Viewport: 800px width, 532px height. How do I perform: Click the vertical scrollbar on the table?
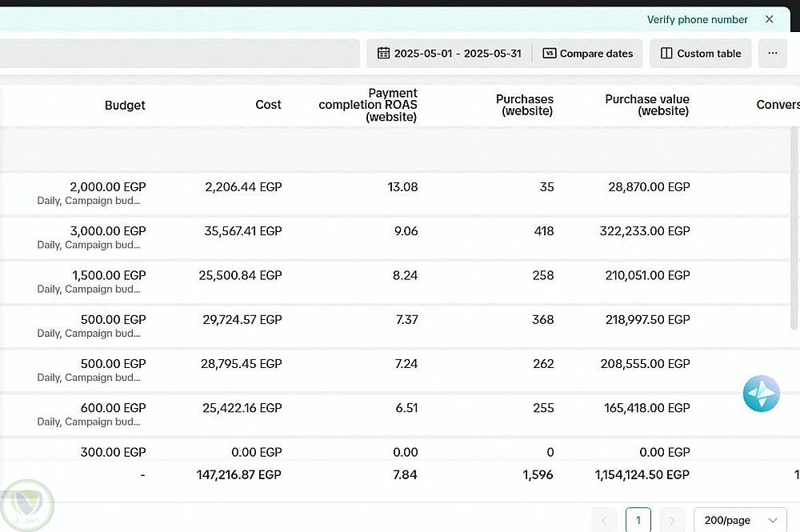pos(794,240)
